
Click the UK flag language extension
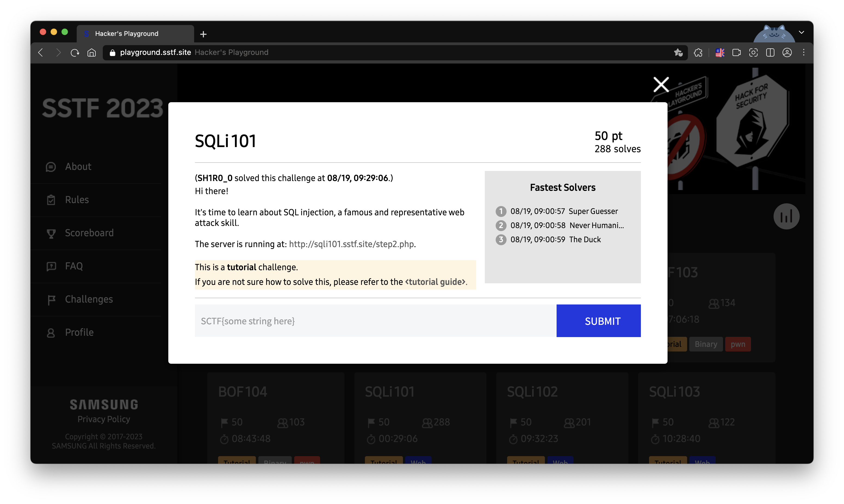pos(720,53)
